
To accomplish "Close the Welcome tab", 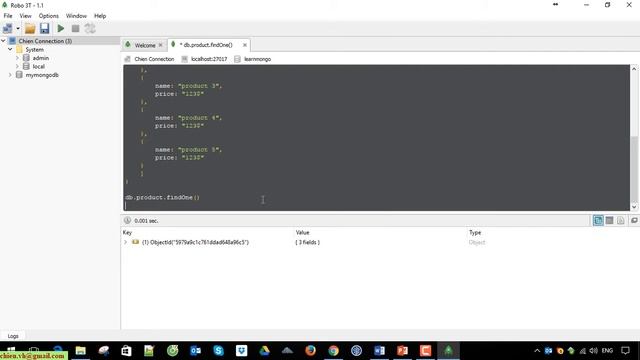I will (160, 45).
